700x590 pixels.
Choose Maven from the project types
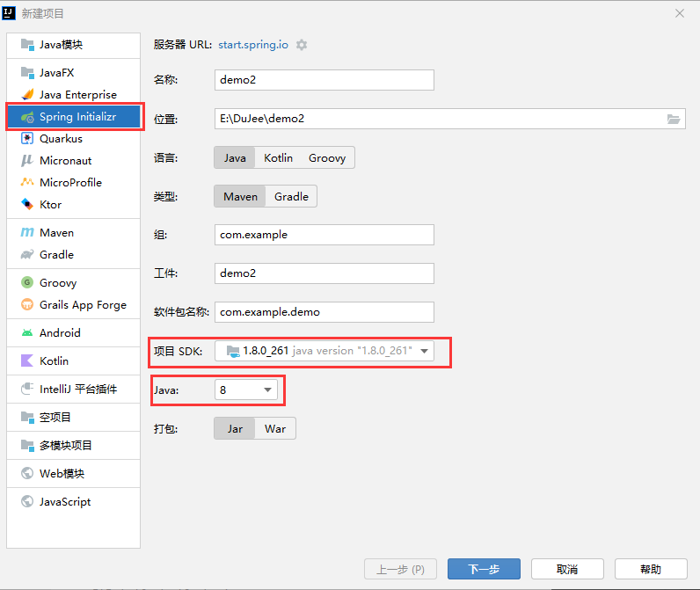click(56, 233)
